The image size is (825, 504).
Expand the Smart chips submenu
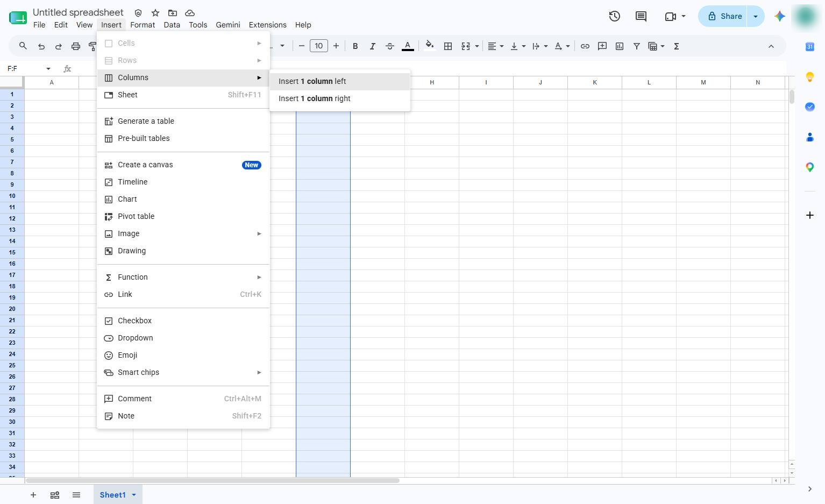[183, 372]
